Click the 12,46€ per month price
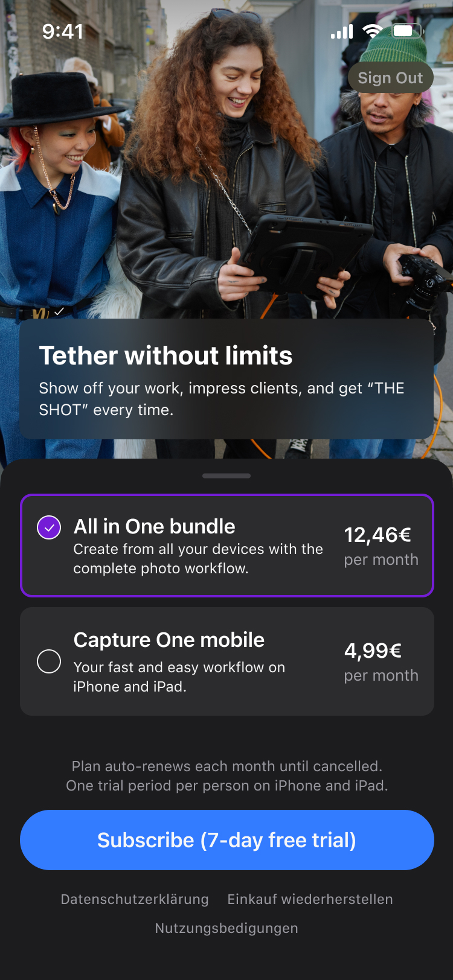Image resolution: width=453 pixels, height=980 pixels. tap(381, 546)
